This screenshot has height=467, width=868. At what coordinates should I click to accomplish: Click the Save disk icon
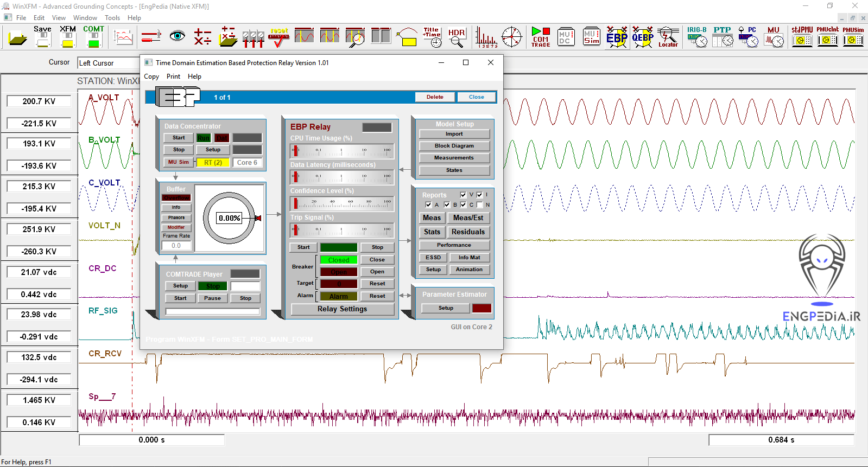42,36
